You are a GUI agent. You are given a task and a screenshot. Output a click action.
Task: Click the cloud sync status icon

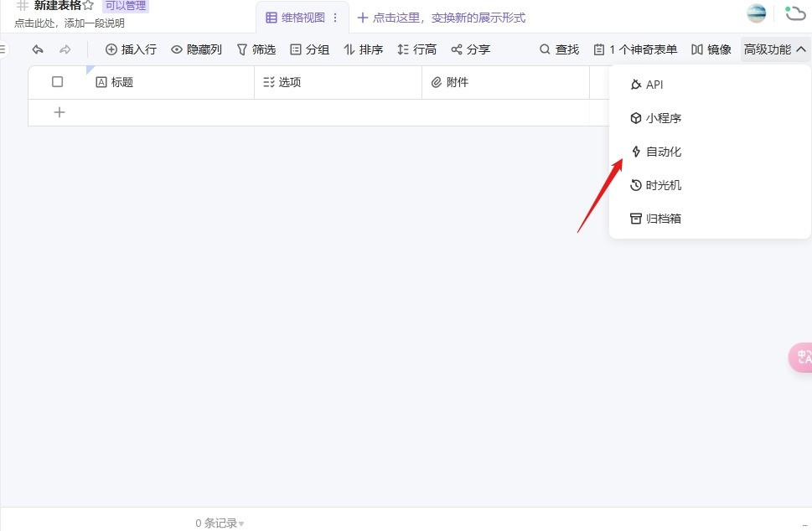tap(794, 13)
